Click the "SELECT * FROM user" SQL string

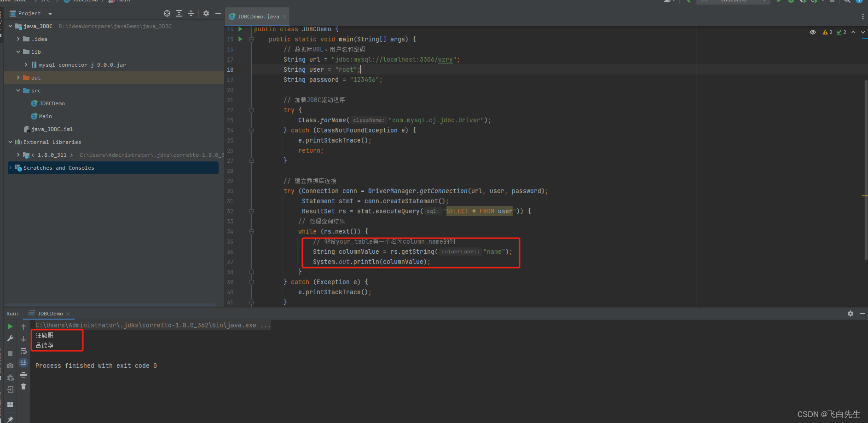click(479, 211)
